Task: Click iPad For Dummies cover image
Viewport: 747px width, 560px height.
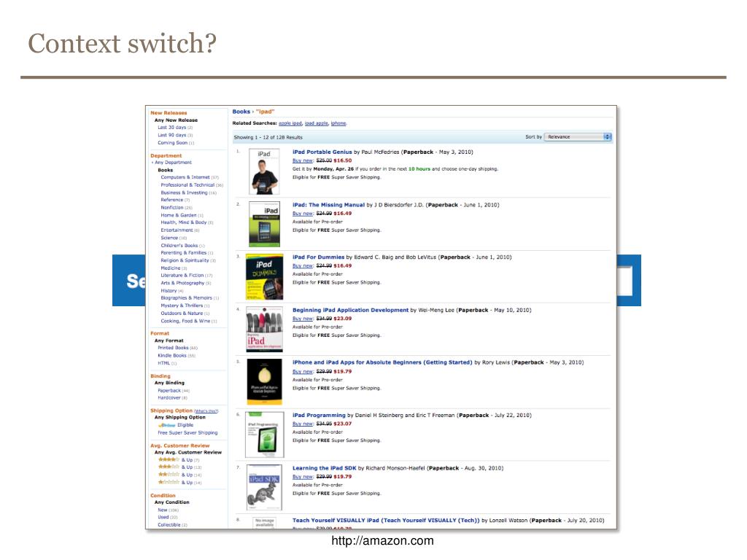Action: click(x=264, y=276)
